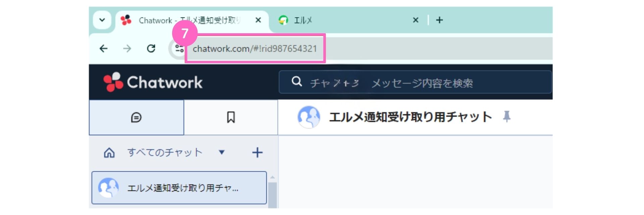Click the chatwork.com URL in address bar
The width and height of the screenshot is (644, 215).
coord(255,49)
